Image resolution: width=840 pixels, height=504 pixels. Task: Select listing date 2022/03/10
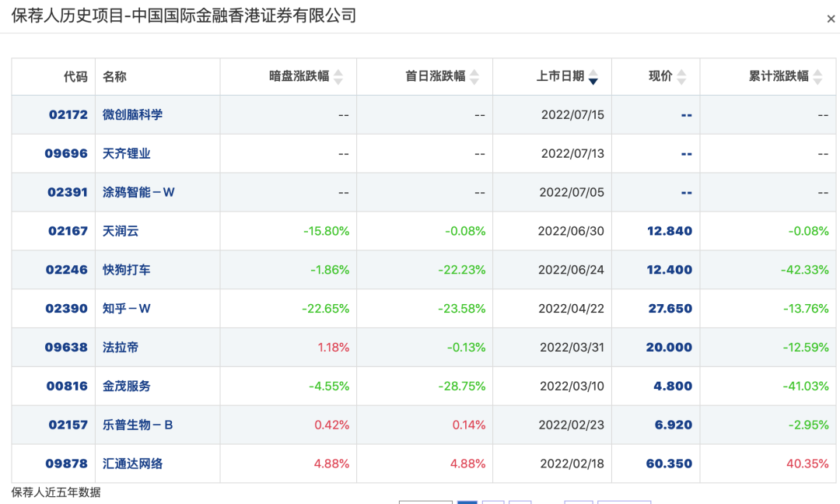(x=572, y=387)
